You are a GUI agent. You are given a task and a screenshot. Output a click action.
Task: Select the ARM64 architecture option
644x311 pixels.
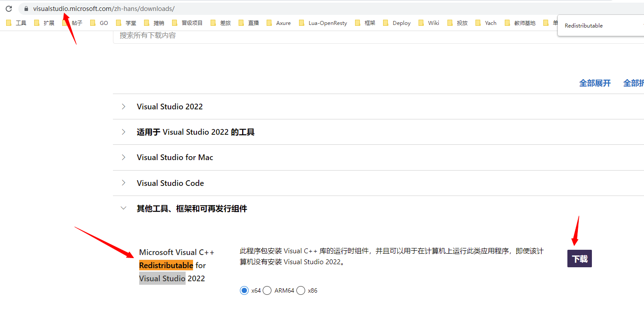point(267,290)
